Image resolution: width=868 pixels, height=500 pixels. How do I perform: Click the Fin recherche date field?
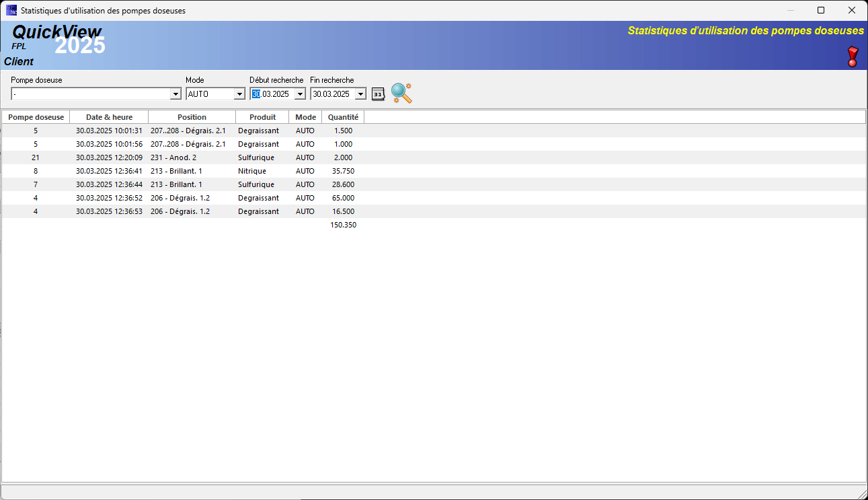coord(332,94)
